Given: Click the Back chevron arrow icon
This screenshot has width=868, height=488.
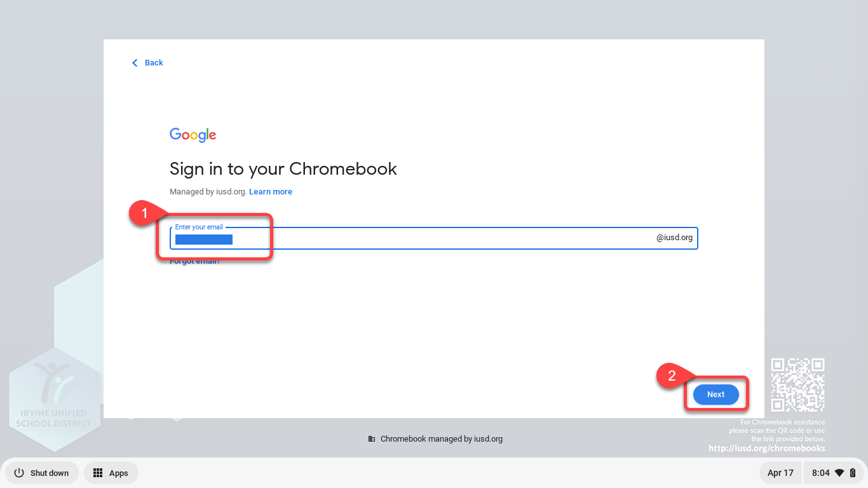Looking at the screenshot, I should (x=134, y=63).
